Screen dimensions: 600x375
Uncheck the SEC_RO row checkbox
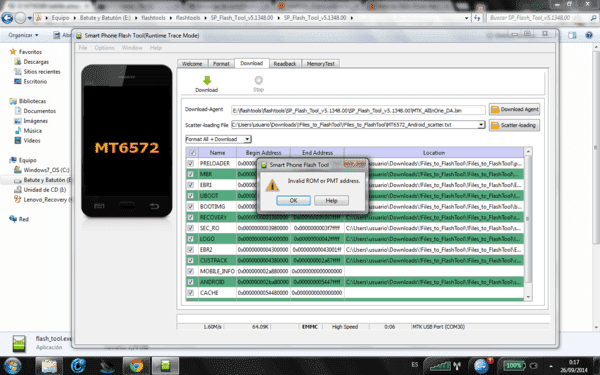click(x=191, y=228)
